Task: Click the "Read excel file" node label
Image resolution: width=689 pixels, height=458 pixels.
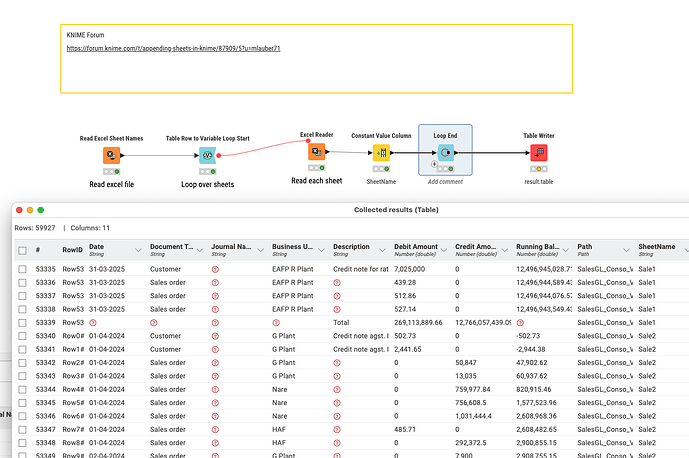Action: coord(112,185)
